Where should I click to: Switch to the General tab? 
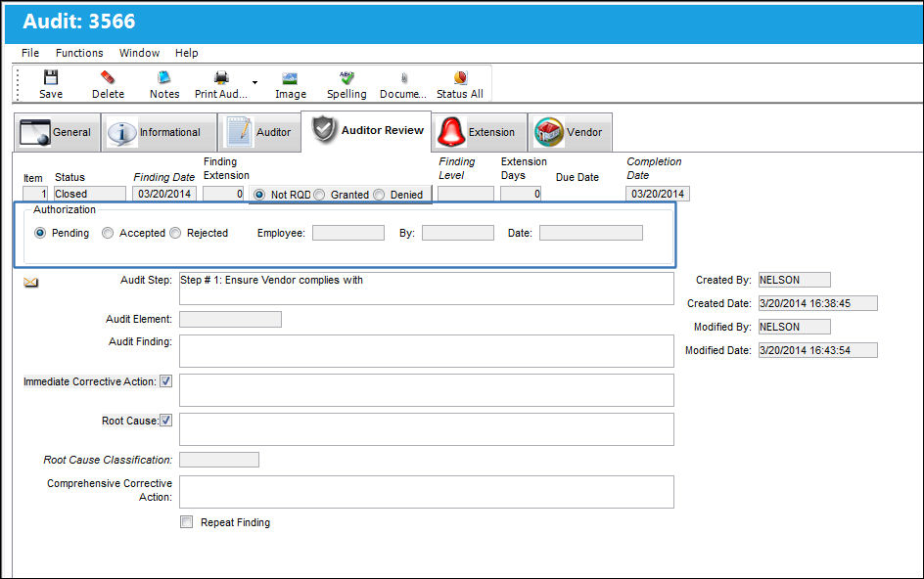[57, 132]
